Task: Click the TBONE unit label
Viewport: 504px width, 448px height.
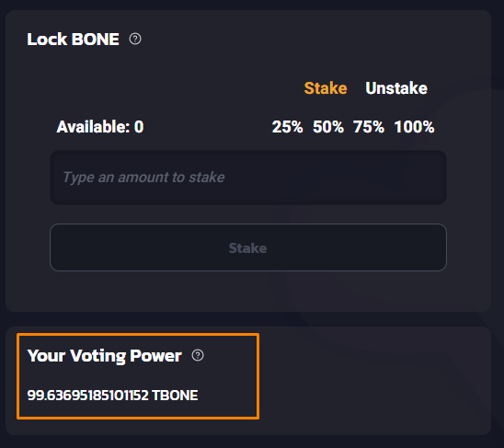Action: point(175,396)
